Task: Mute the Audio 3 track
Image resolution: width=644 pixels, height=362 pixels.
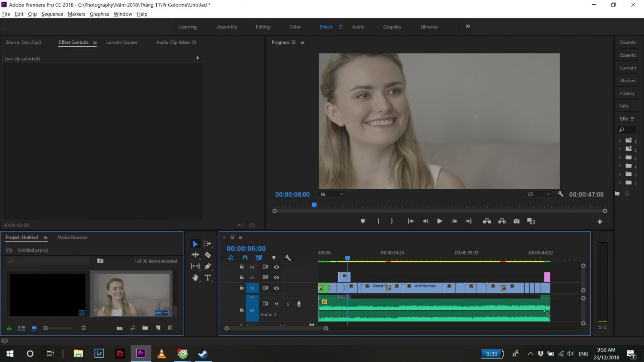Action: tap(276, 304)
